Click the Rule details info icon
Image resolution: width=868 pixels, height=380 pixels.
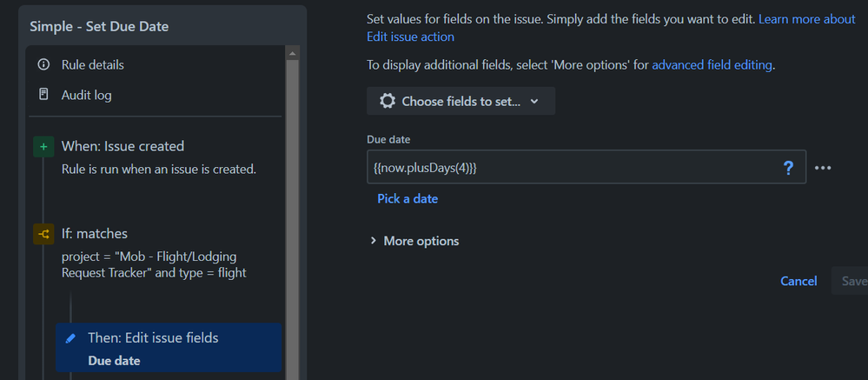(x=43, y=65)
